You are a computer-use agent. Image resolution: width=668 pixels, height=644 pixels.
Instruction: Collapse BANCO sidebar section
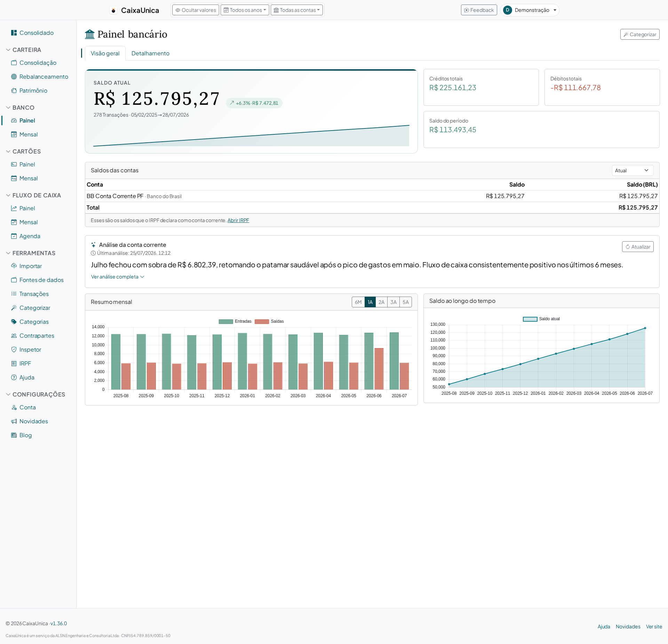click(x=20, y=108)
